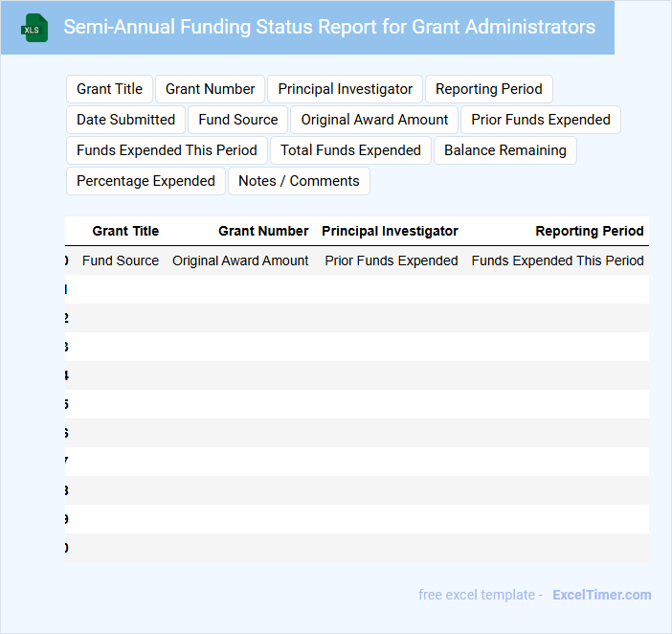672x634 pixels.
Task: Select the Grant Title tag
Action: [x=109, y=89]
